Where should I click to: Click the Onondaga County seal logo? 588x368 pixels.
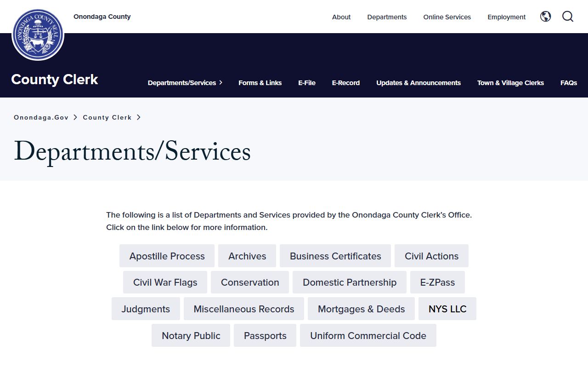pos(38,34)
